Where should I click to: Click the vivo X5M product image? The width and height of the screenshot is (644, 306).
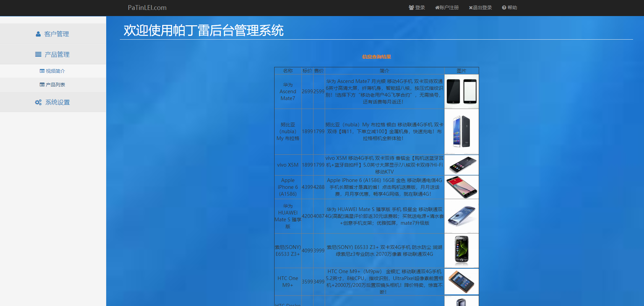click(462, 165)
